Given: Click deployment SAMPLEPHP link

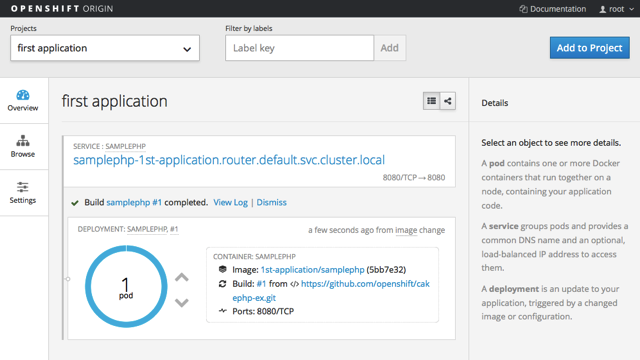Looking at the screenshot, I should pyautogui.click(x=147, y=229).
